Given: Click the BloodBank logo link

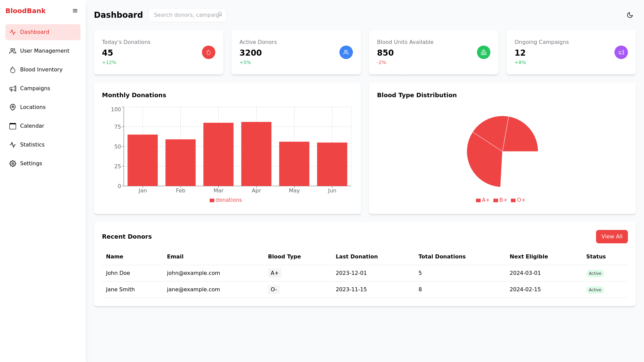Looking at the screenshot, I should click(25, 11).
